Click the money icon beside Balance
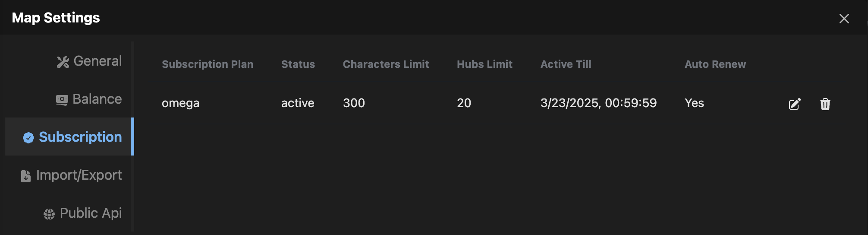Image resolution: width=868 pixels, height=235 pixels. (x=62, y=100)
